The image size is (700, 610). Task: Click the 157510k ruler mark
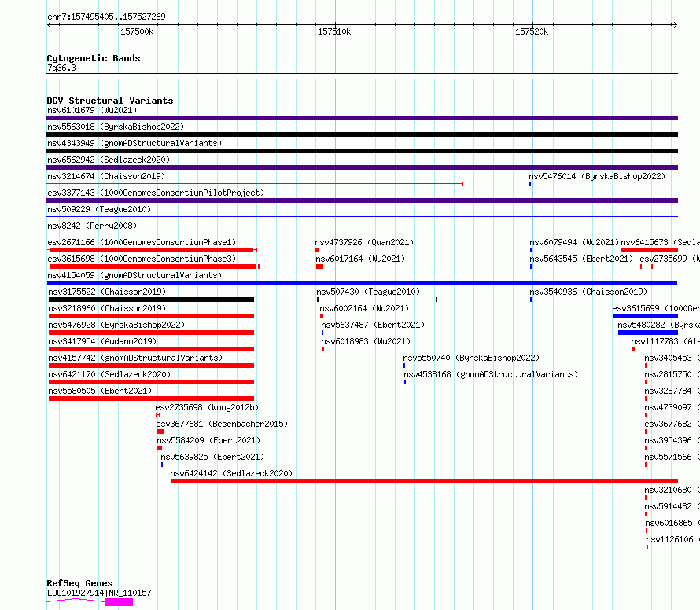coord(334,31)
